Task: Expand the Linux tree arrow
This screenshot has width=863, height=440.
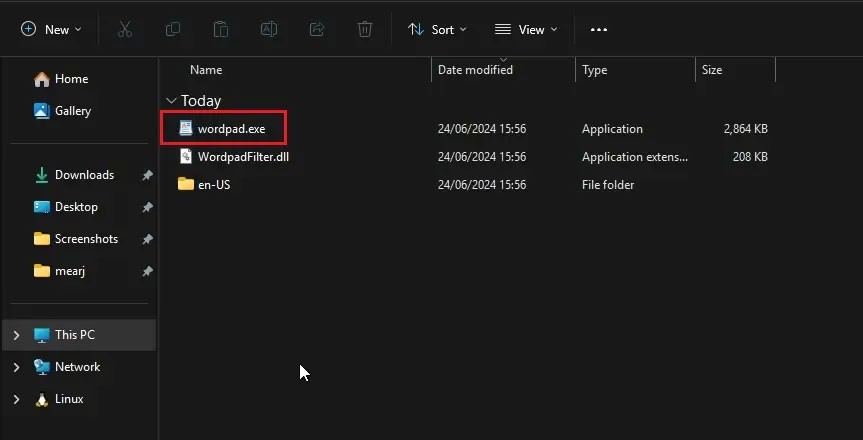Action: click(x=17, y=399)
